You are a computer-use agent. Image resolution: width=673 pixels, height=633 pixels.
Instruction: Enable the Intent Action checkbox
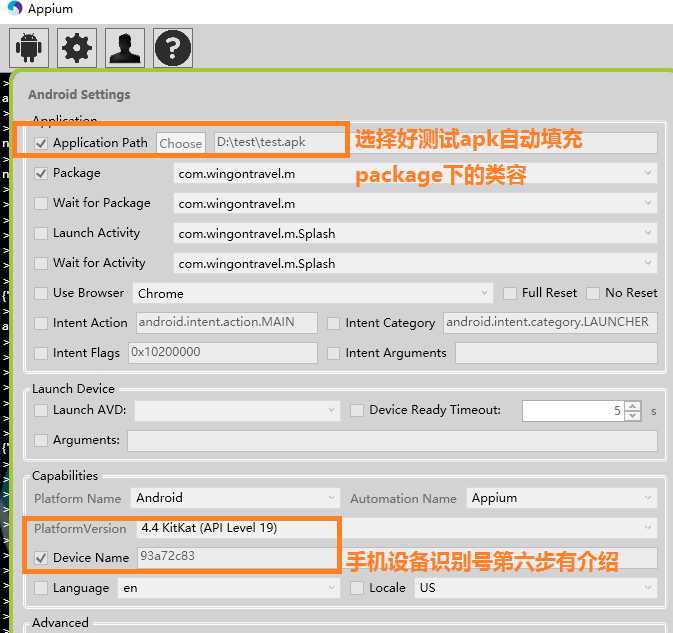coord(41,323)
